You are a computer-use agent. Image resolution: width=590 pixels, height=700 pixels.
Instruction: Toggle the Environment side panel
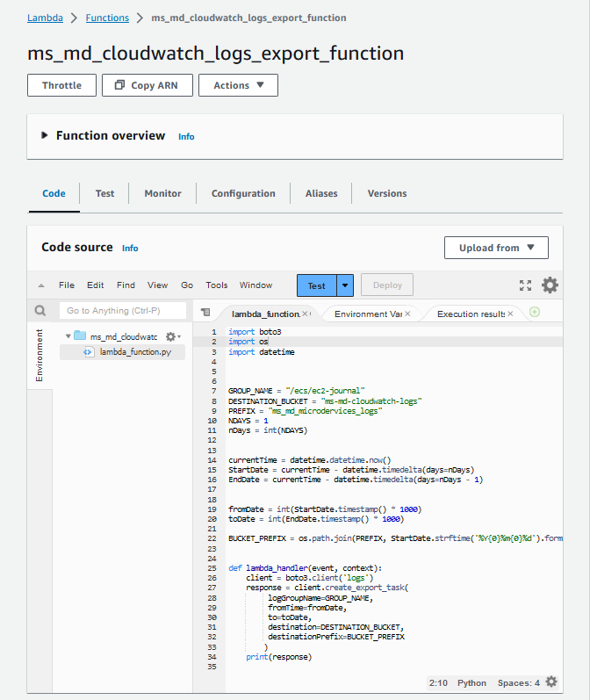coord(40,356)
